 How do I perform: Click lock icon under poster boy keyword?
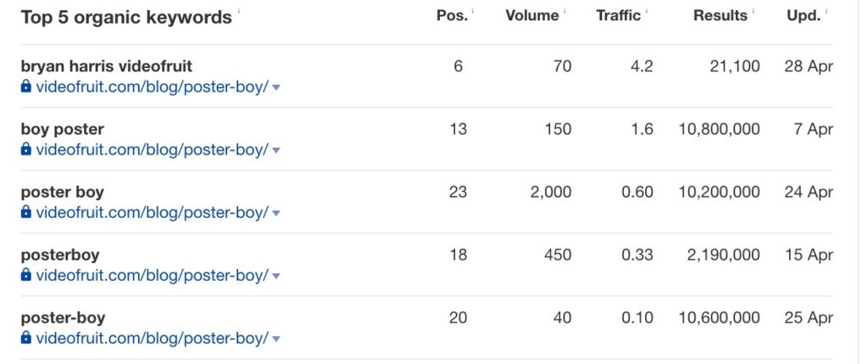(x=25, y=211)
